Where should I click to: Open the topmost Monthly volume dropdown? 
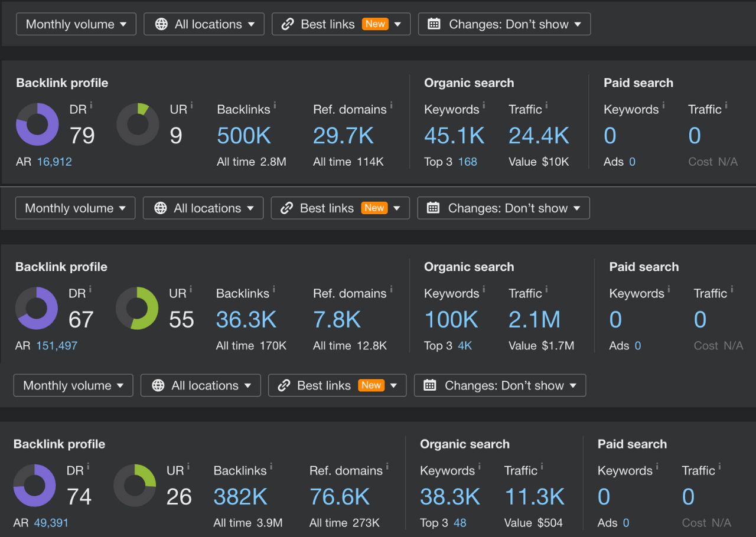click(x=76, y=24)
